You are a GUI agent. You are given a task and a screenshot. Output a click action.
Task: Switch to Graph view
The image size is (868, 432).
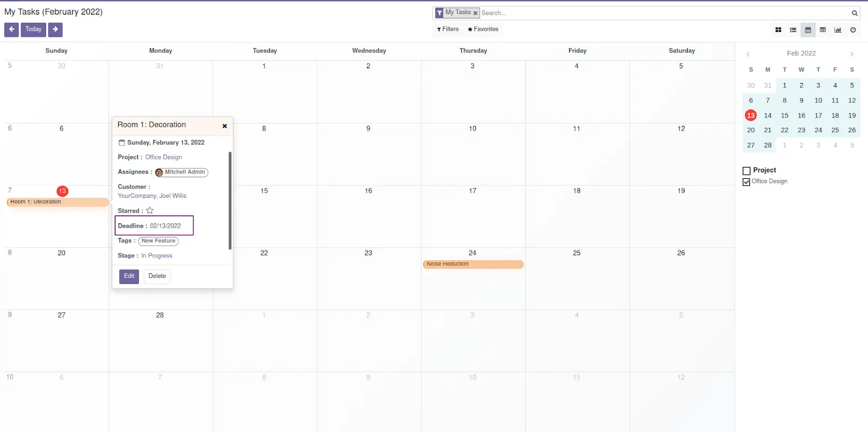coord(838,30)
